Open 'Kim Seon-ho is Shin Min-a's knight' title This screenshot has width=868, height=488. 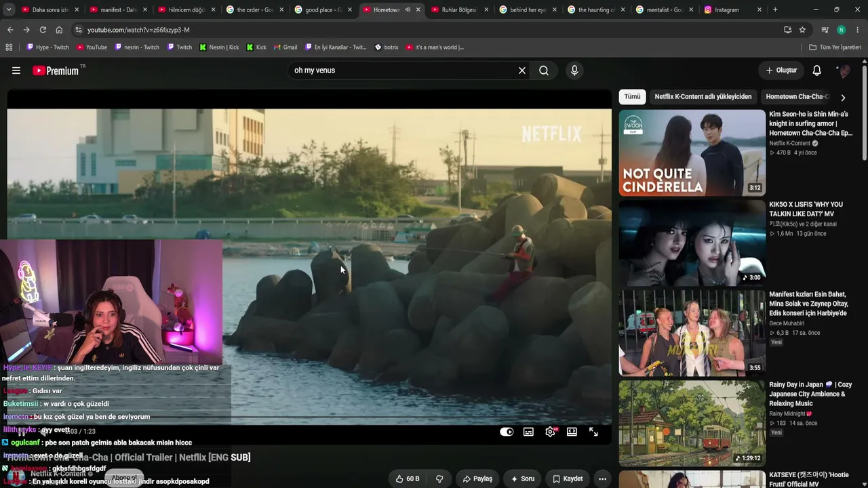pos(811,124)
